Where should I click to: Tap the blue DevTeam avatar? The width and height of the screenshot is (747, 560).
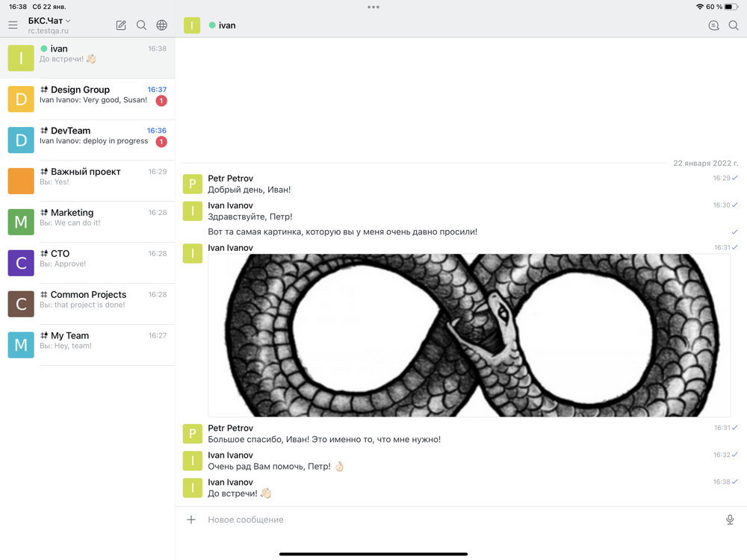(21, 140)
